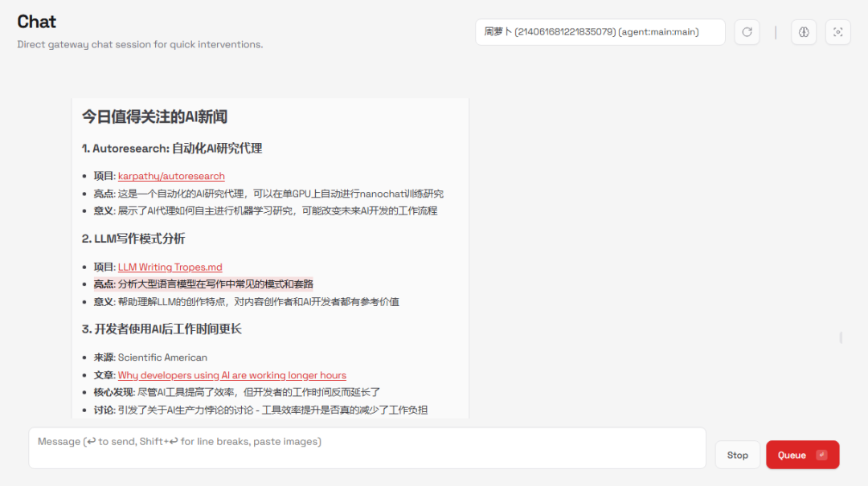Click the heading 今日值得关注的AI新闻
Viewport: 868px width, 486px height.
(155, 116)
